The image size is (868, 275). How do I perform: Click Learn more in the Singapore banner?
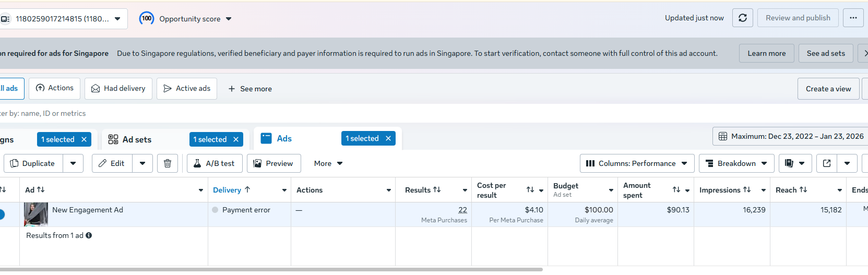click(x=766, y=53)
